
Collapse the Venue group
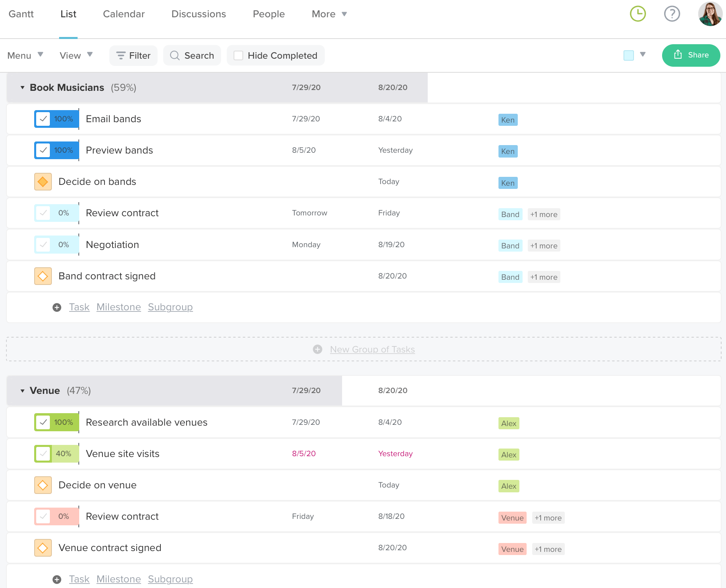23,390
